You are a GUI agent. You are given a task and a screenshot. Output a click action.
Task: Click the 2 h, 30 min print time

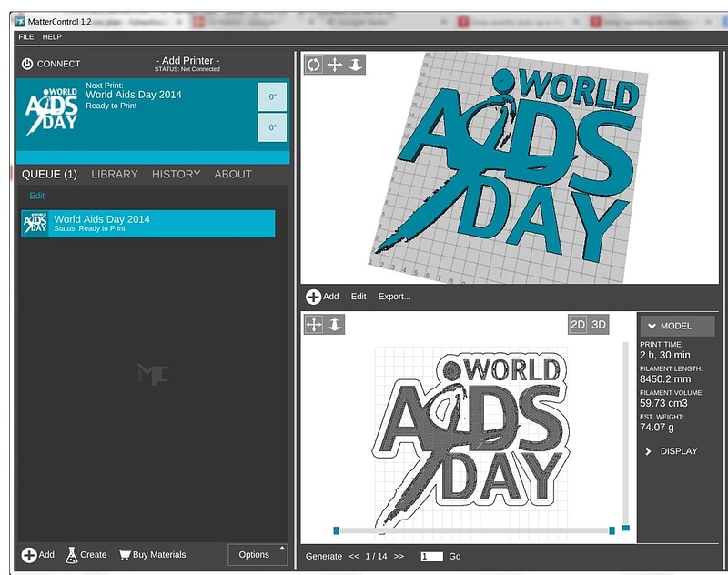(665, 355)
